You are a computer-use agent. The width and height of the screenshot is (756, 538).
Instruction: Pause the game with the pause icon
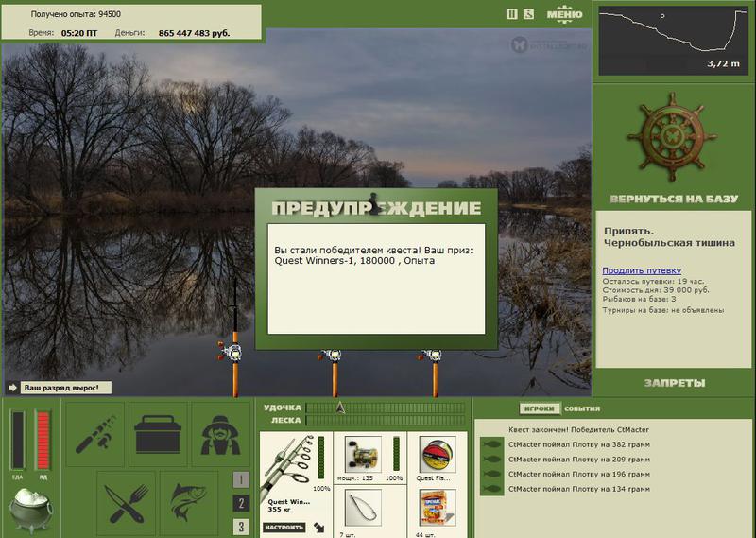(x=511, y=14)
